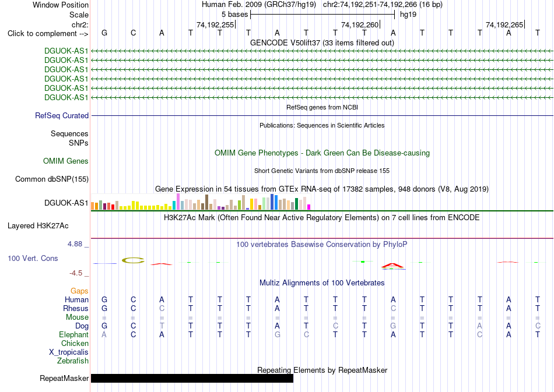
Task: Click the magenta last bar in GTEx chart
Action: 309,207
